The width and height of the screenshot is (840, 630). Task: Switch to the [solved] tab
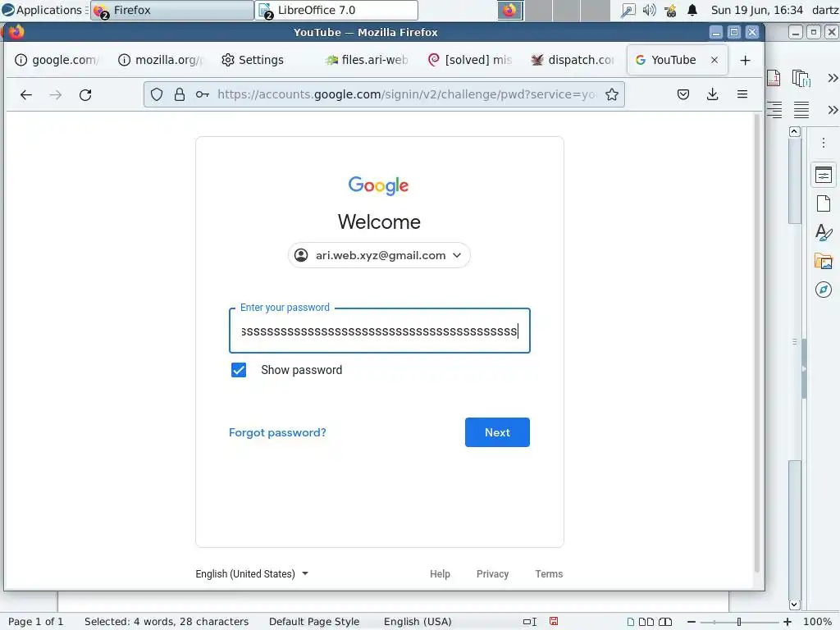(470, 60)
